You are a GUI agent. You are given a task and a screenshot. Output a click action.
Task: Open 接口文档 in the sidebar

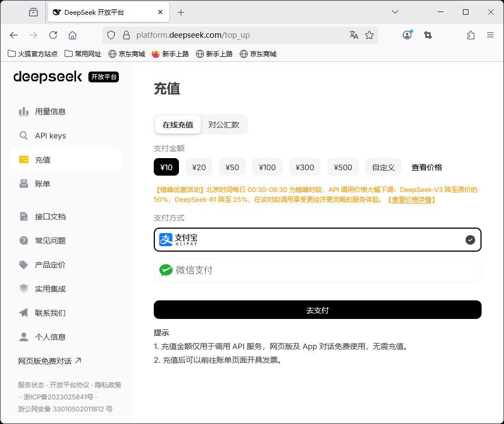[x=66, y=217]
